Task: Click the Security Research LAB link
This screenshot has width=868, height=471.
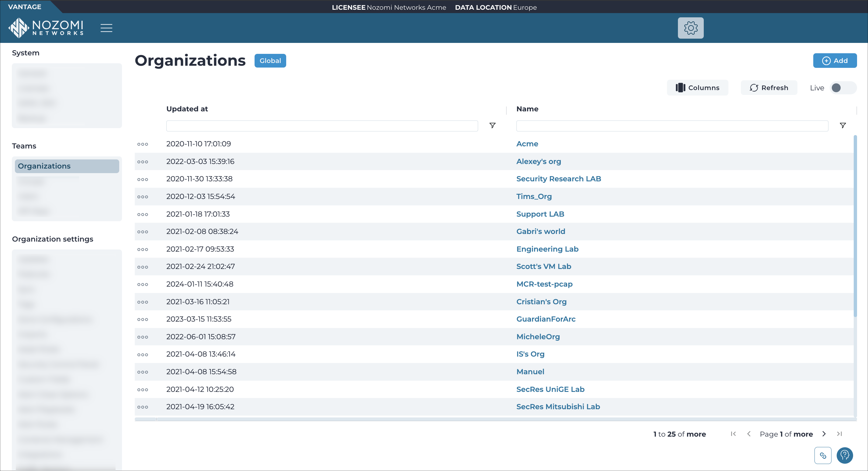Action: coord(558,178)
